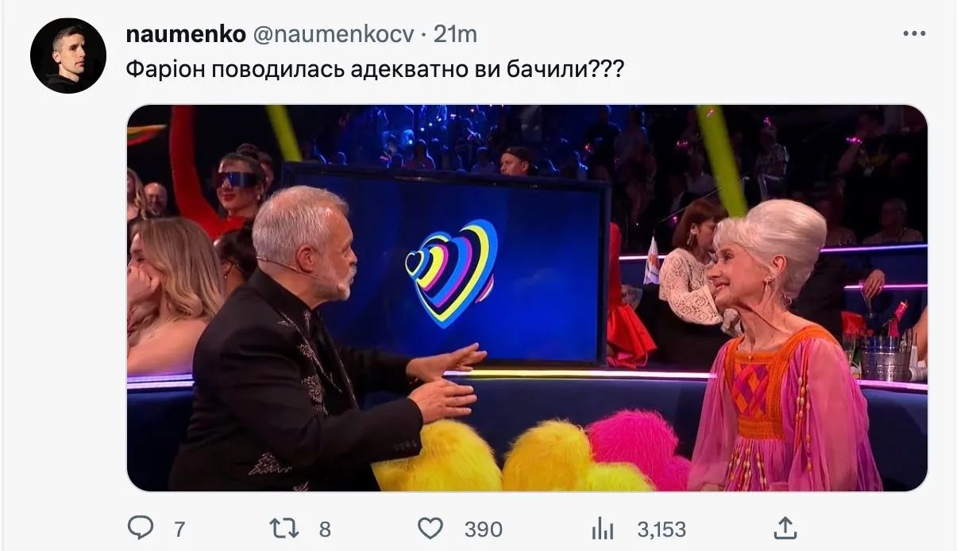Click the view count 3,153
The width and height of the screenshot is (980, 551).
coord(662,530)
